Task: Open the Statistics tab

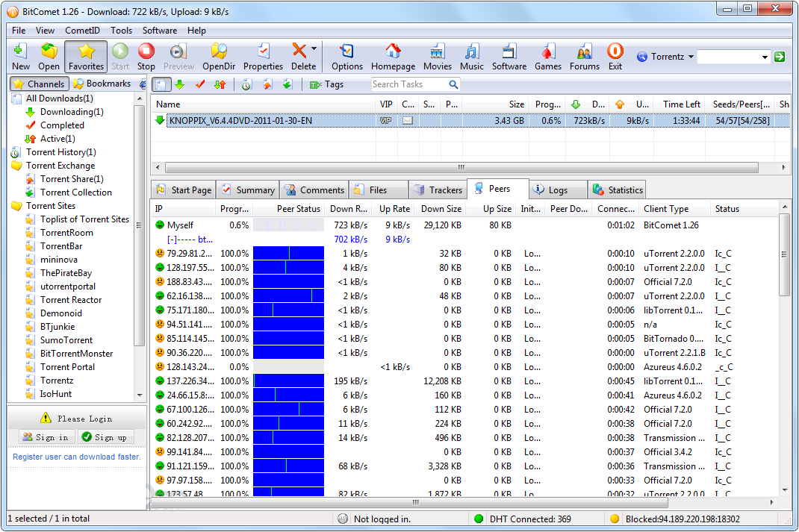Action: 618,190
